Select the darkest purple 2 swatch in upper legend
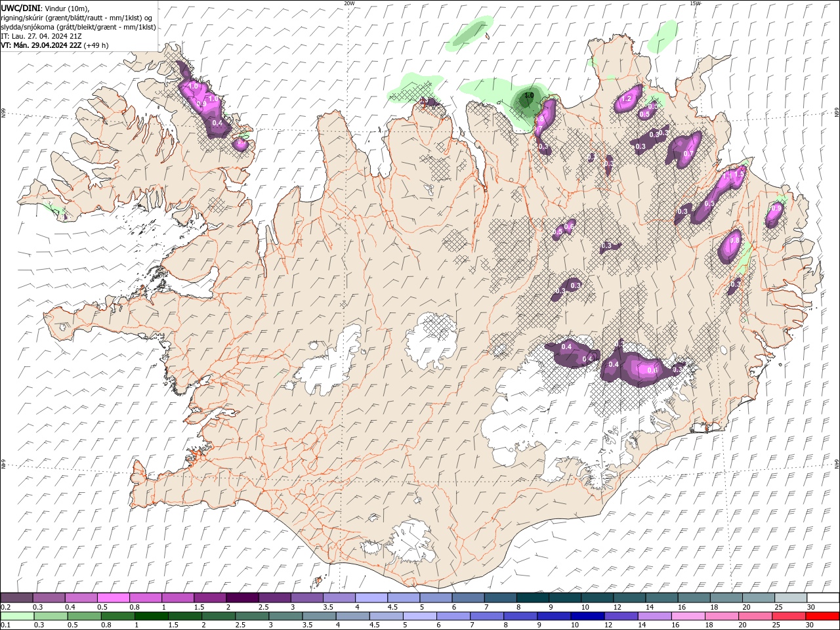Screen dimensions: 840x630 click(x=242, y=597)
